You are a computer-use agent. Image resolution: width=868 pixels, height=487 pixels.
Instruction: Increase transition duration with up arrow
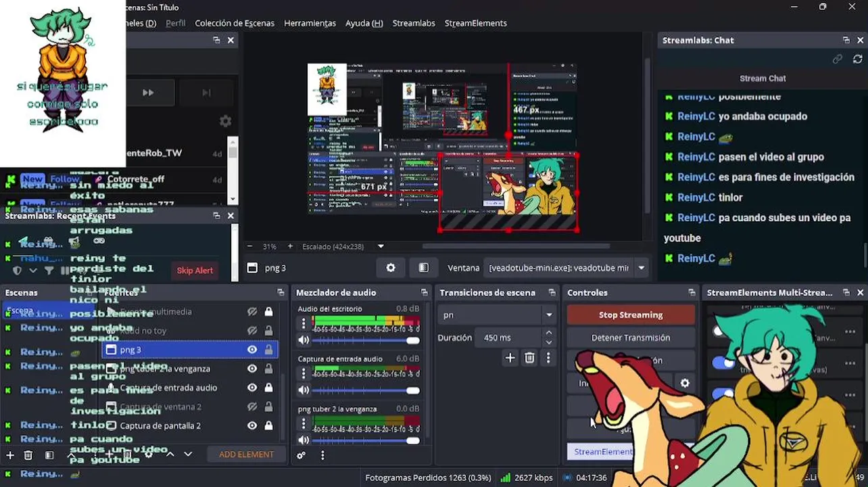(548, 333)
